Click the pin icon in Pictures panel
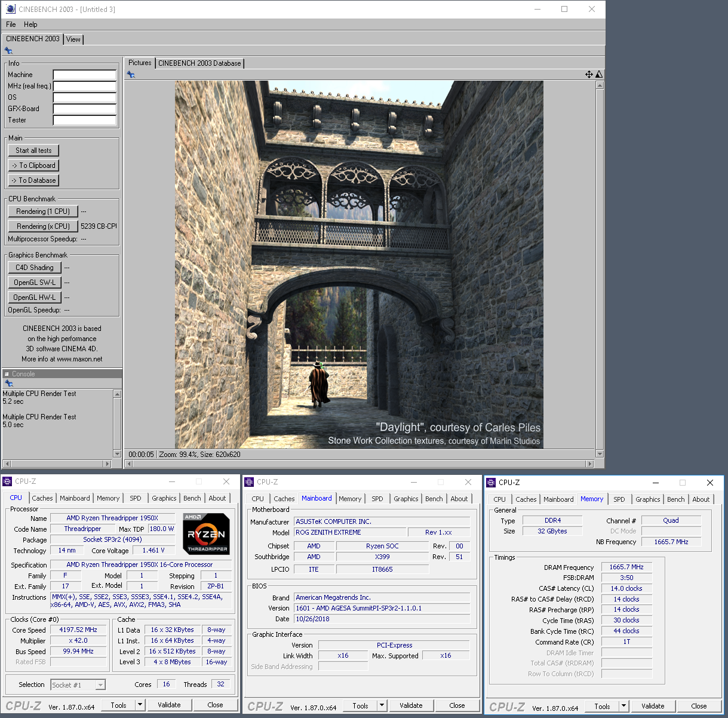Image resolution: width=728 pixels, height=718 pixels. coord(131,75)
